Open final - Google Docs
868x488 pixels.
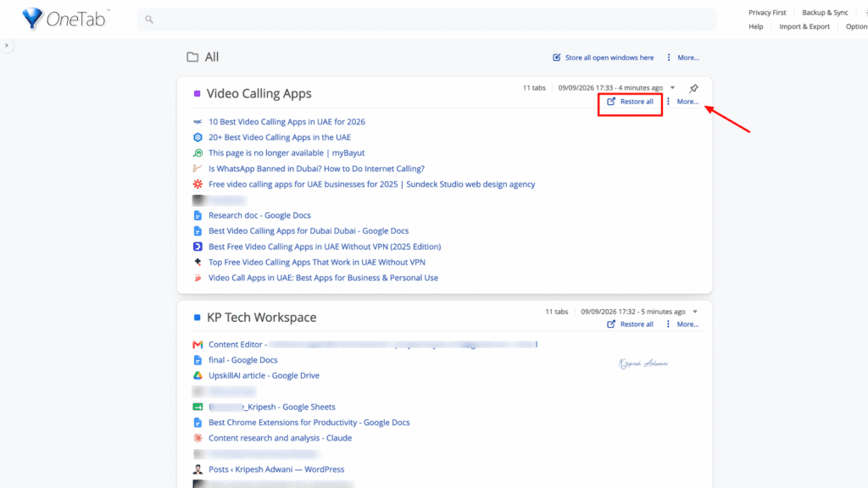pos(243,359)
